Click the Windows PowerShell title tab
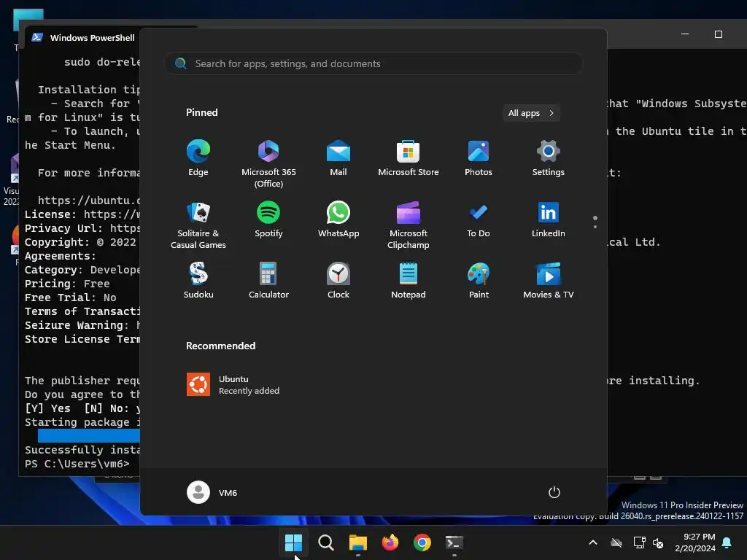Image resolution: width=747 pixels, height=560 pixels. point(84,38)
